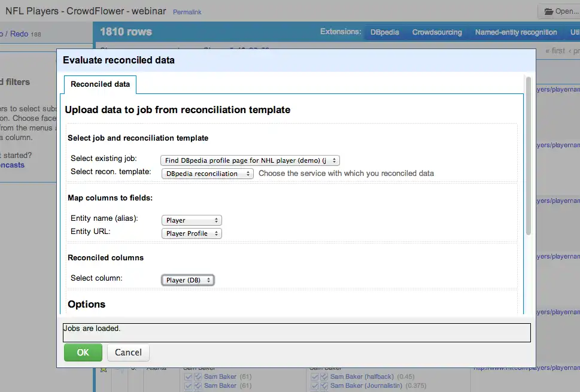Click the dialog's vertical scrollbar

(x=528, y=156)
